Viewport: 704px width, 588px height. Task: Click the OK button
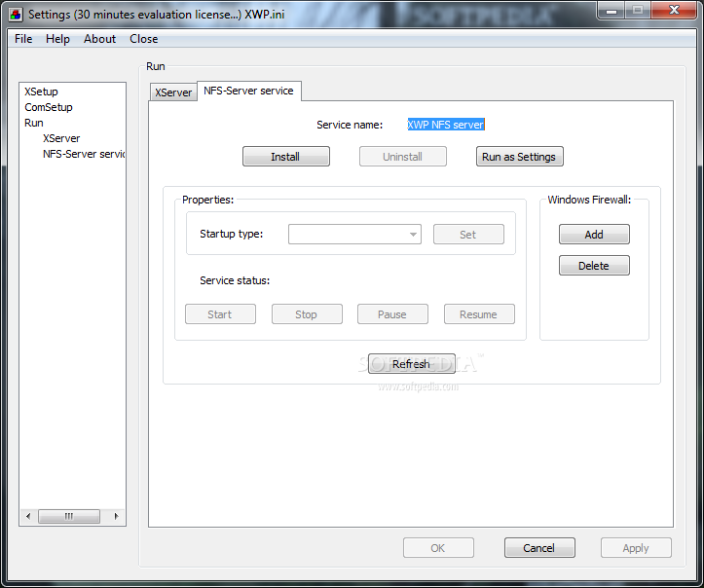438,548
